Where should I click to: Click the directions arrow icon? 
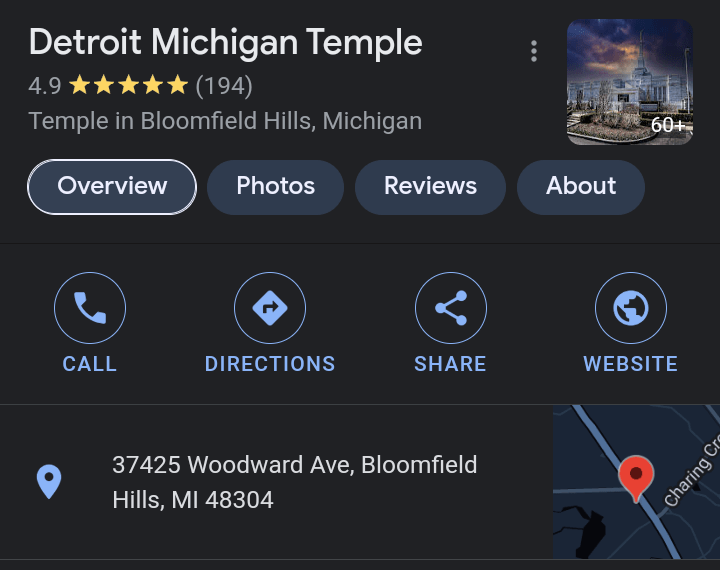pos(270,309)
